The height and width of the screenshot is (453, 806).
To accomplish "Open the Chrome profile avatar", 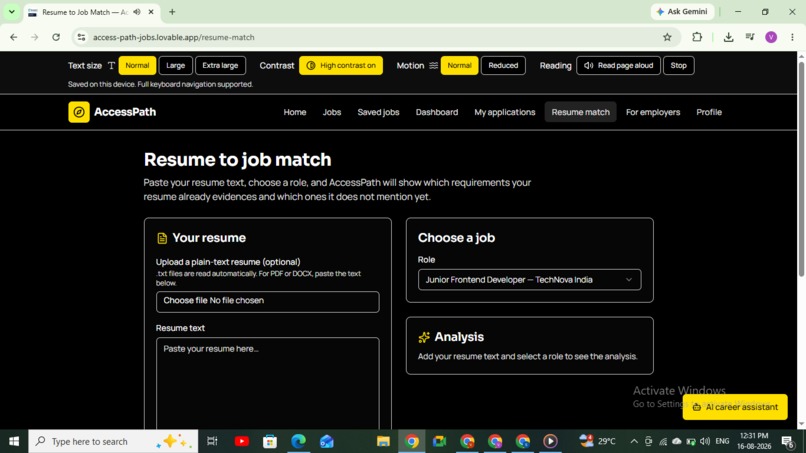I will [x=771, y=37].
